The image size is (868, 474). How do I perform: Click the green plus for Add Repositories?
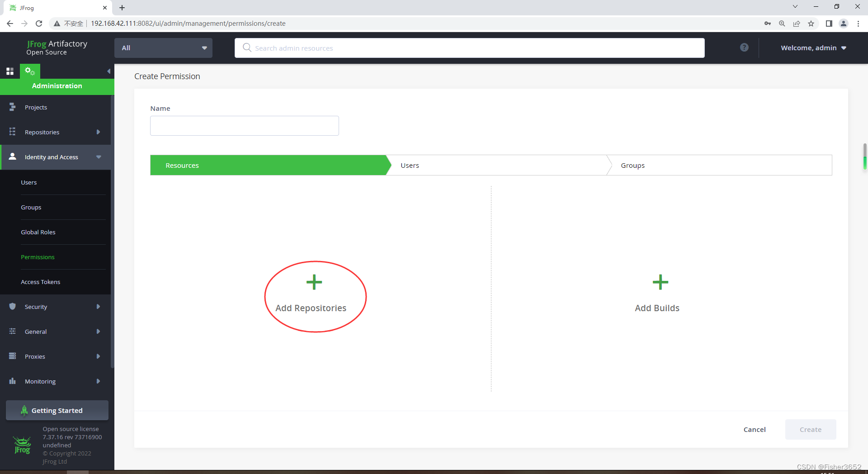pos(314,282)
